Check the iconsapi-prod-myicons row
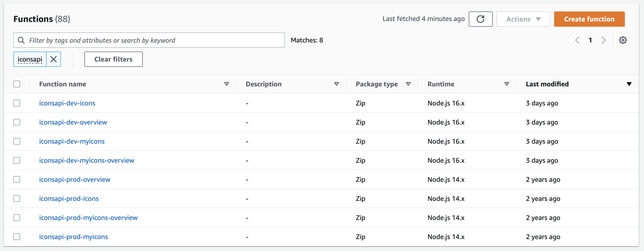The image size is (644, 251). [x=17, y=237]
